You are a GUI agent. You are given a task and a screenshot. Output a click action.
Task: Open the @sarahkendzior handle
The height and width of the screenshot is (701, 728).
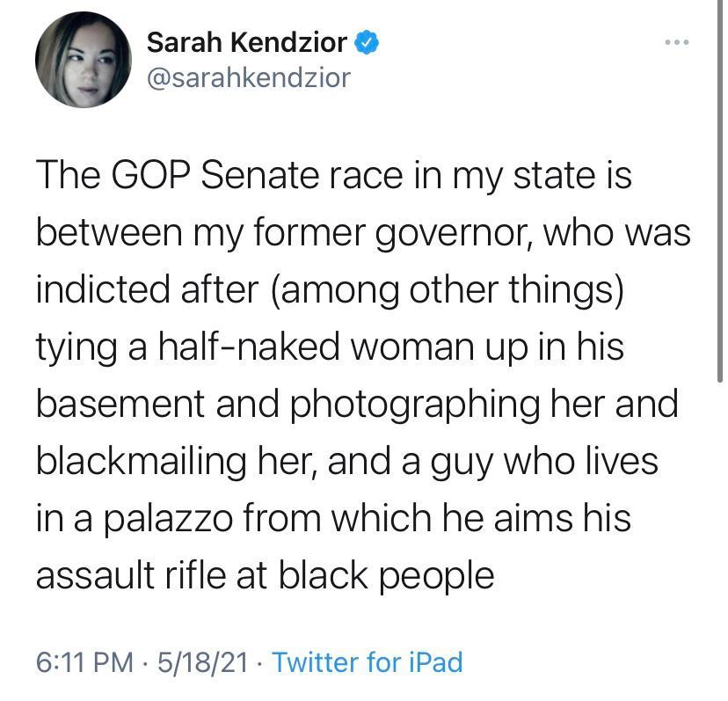(251, 77)
